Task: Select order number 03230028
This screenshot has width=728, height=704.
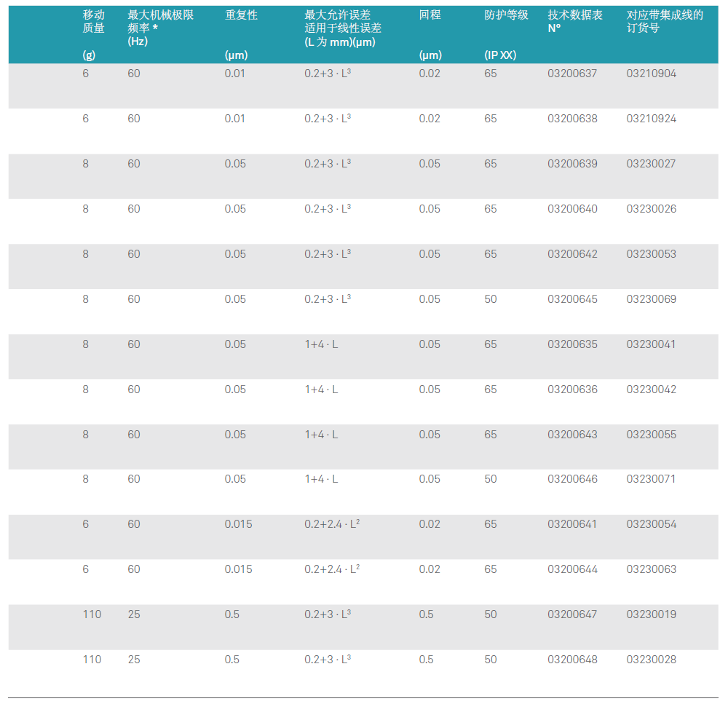Action: pyautogui.click(x=651, y=660)
